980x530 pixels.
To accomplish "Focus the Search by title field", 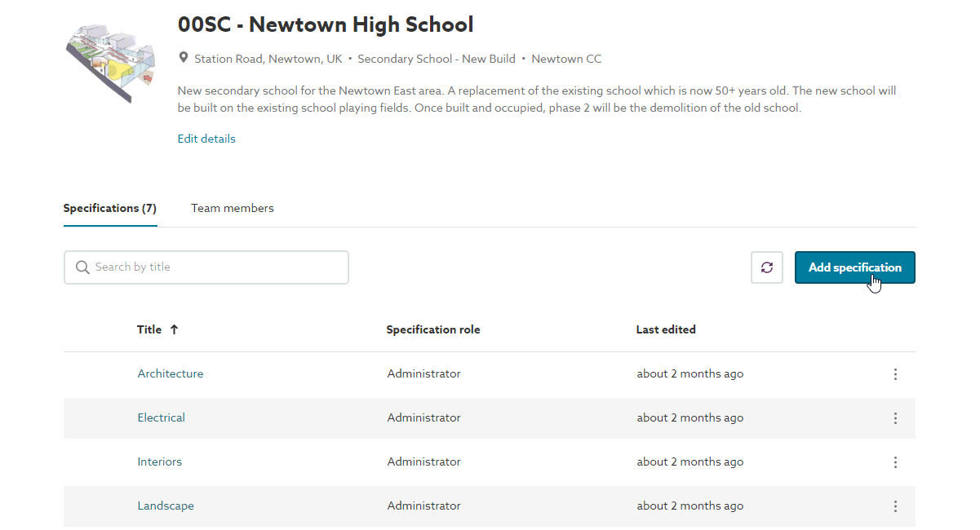I will pyautogui.click(x=216, y=267).
